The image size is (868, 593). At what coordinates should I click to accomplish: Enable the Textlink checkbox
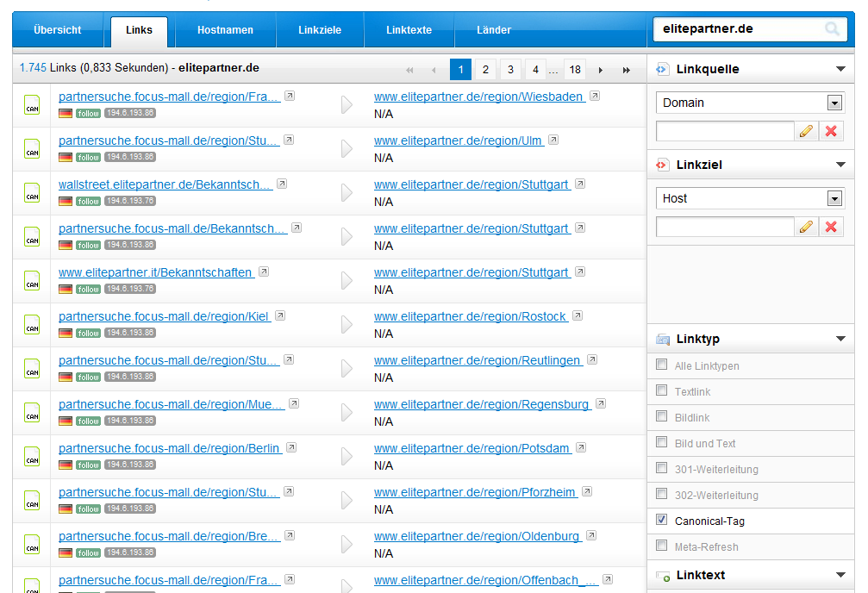(662, 390)
